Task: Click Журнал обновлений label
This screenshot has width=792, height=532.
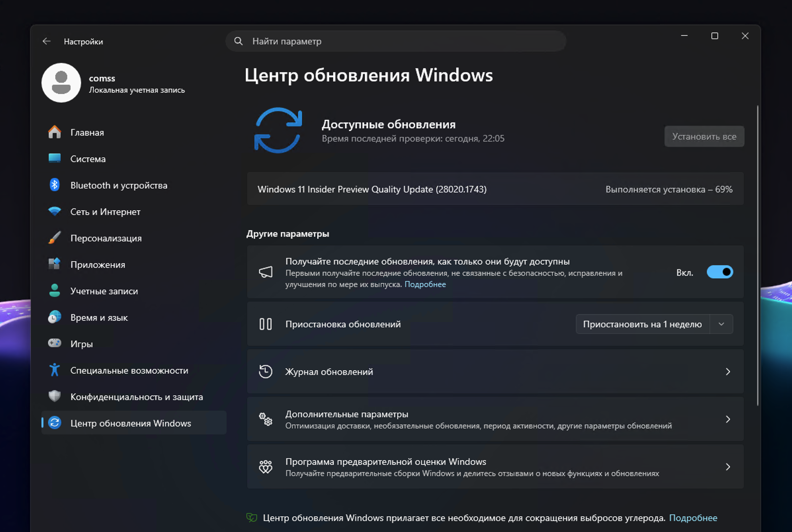Action: coord(329,372)
